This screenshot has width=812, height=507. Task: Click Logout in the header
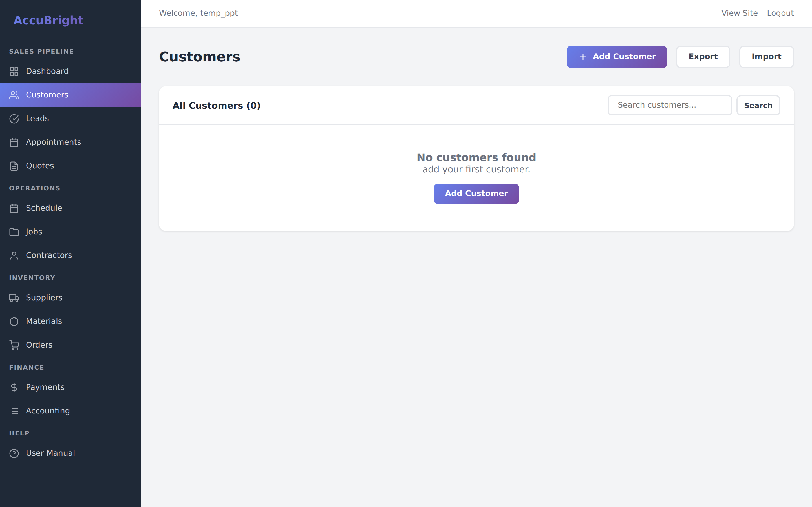click(x=781, y=13)
